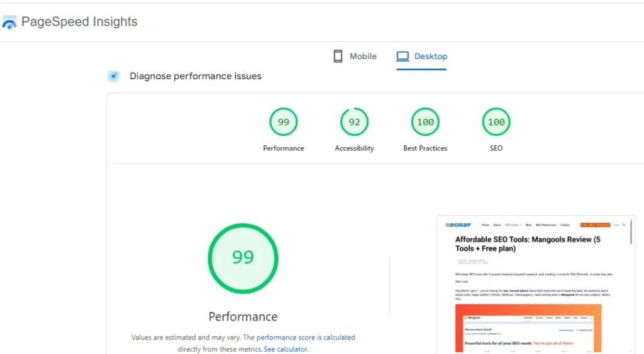
Task: Jump to Accessibility score gauge 92
Action: pyautogui.click(x=355, y=122)
